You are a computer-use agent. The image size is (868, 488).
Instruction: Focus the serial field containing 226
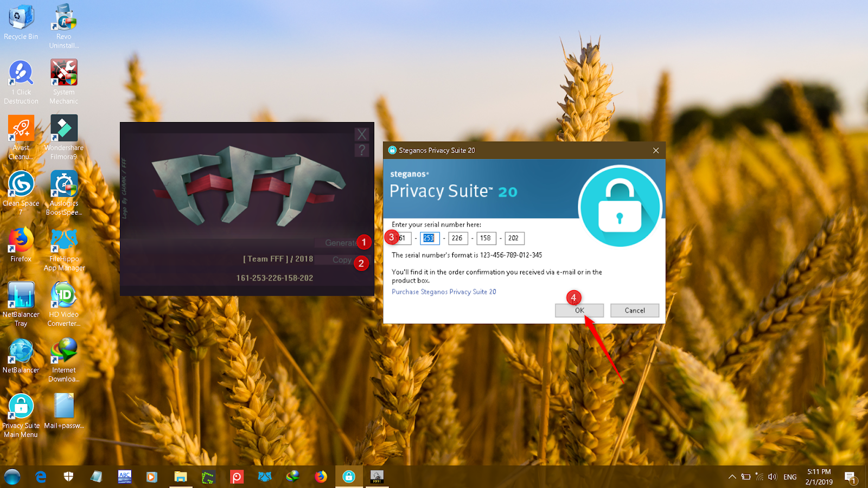458,238
